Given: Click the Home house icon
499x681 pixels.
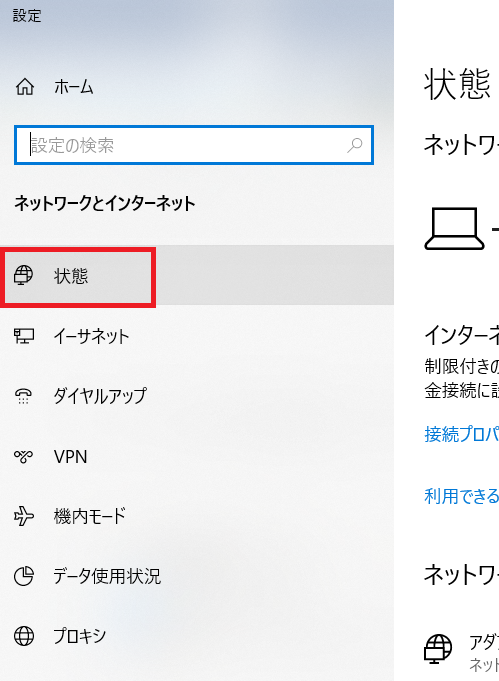Looking at the screenshot, I should point(25,86).
